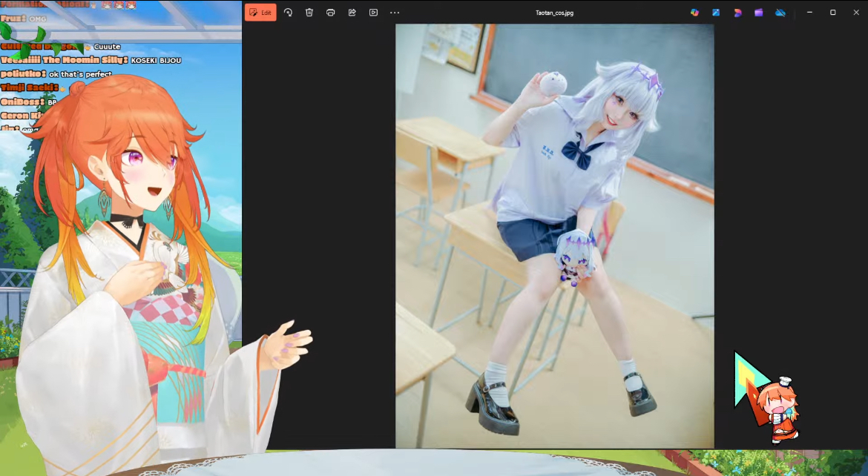Click the "OMG" message from Fruz
Image resolution: width=868 pixels, height=476 pixels.
[38, 19]
